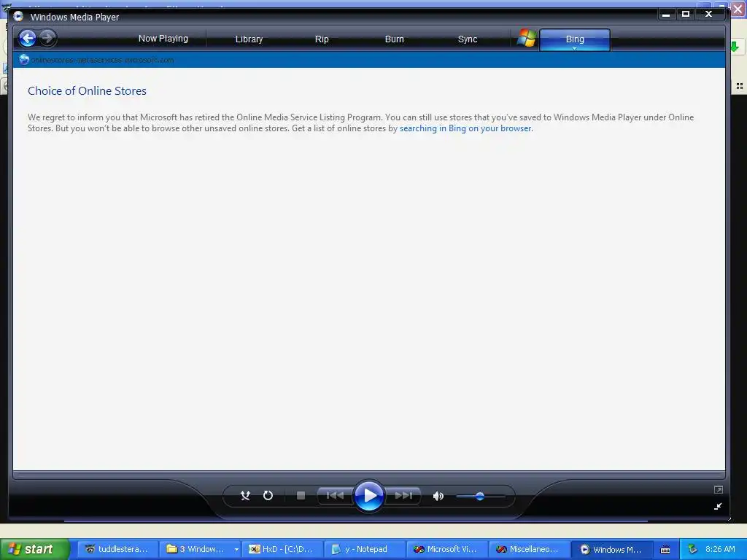Image resolution: width=747 pixels, height=560 pixels.
Task: Open the 3 Windows taskbar group
Action: click(200, 549)
